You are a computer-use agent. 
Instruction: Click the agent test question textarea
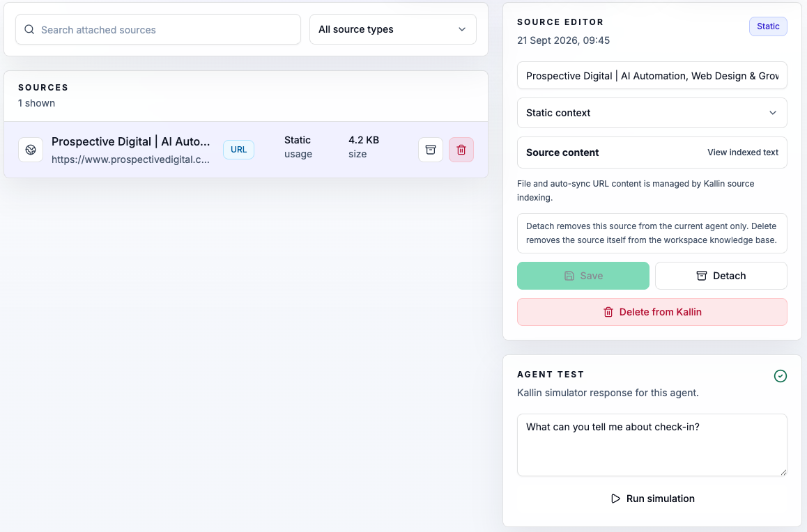[652, 445]
